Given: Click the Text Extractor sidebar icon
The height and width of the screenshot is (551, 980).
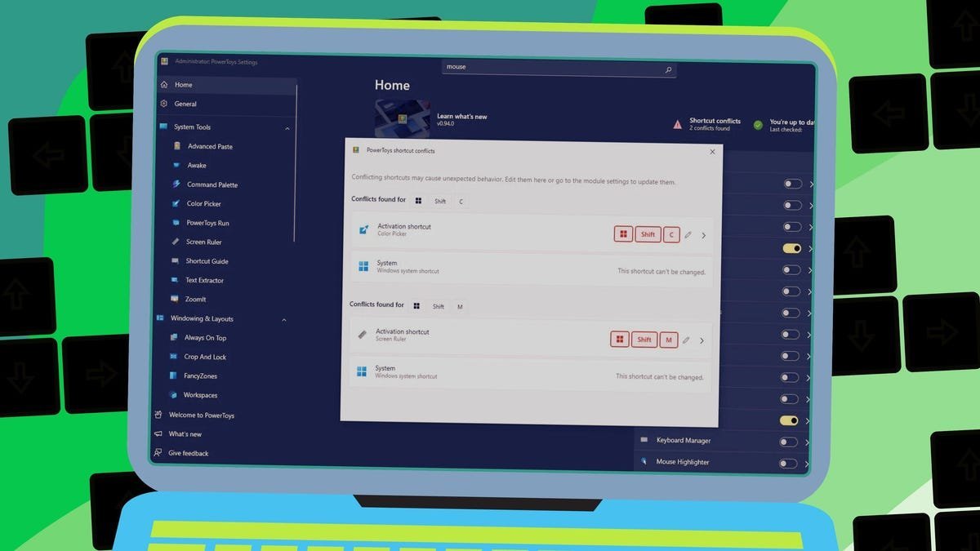Looking at the screenshot, I should (x=175, y=280).
